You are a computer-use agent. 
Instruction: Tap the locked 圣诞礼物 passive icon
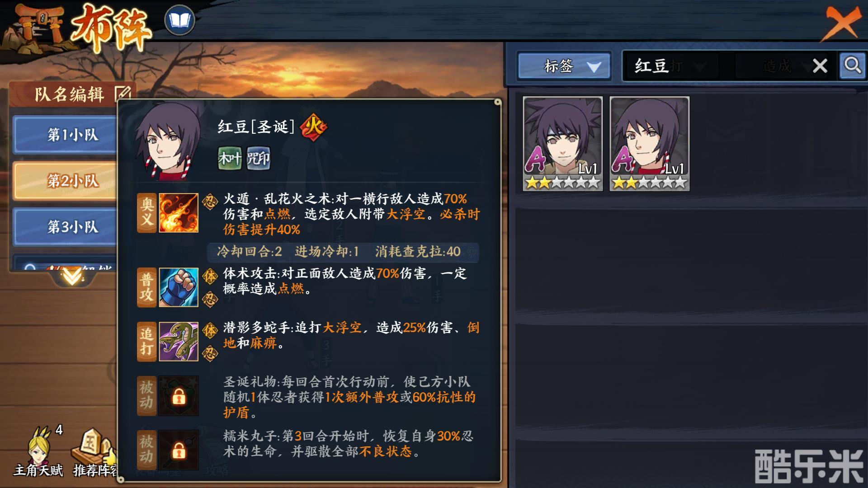pos(179,396)
